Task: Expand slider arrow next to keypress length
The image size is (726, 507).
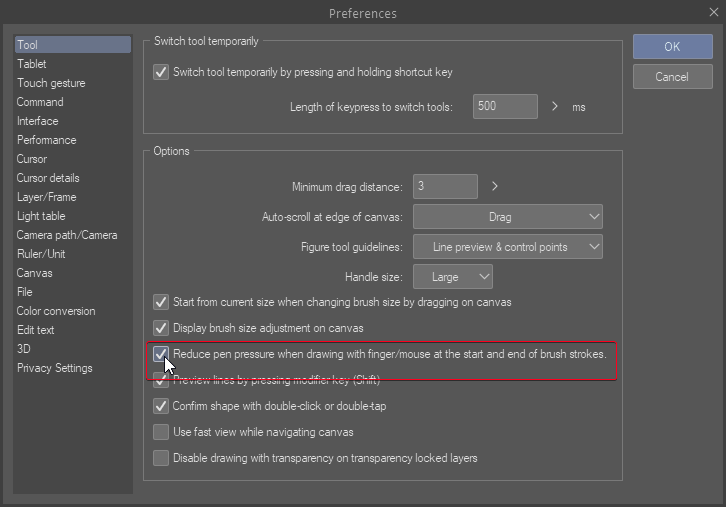Action: click(556, 106)
